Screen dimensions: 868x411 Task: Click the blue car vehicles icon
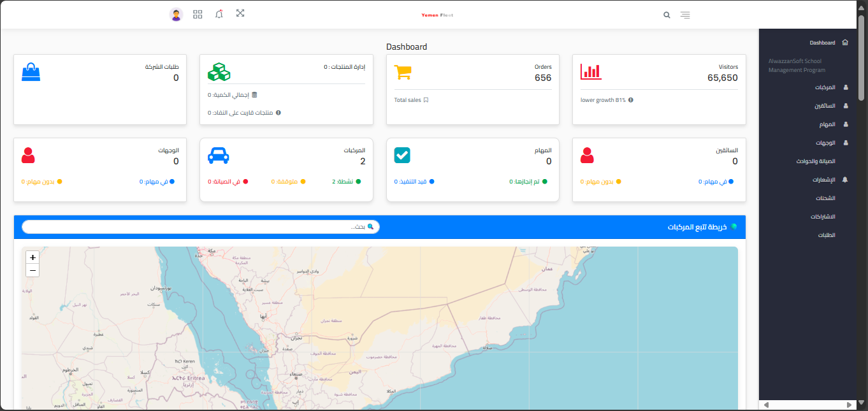[x=218, y=155]
